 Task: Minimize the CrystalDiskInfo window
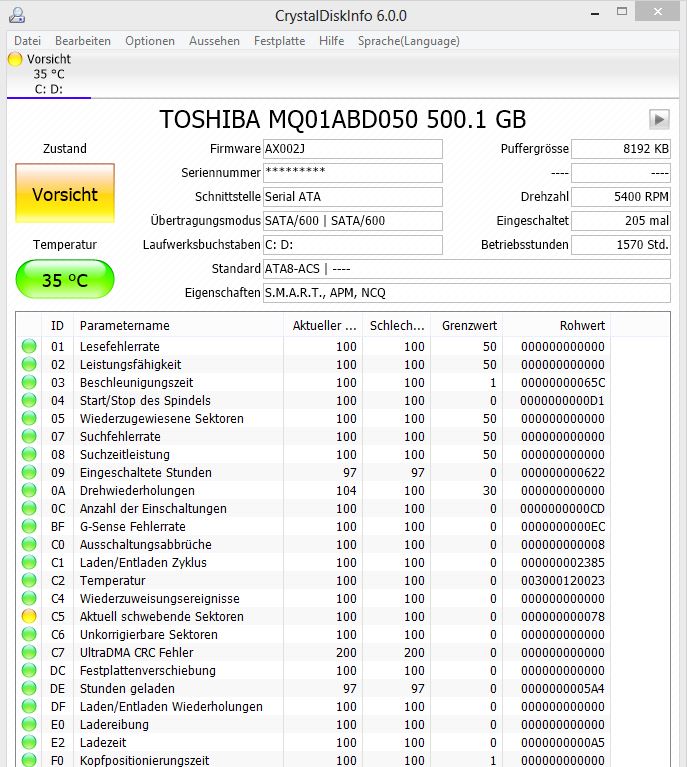(595, 13)
